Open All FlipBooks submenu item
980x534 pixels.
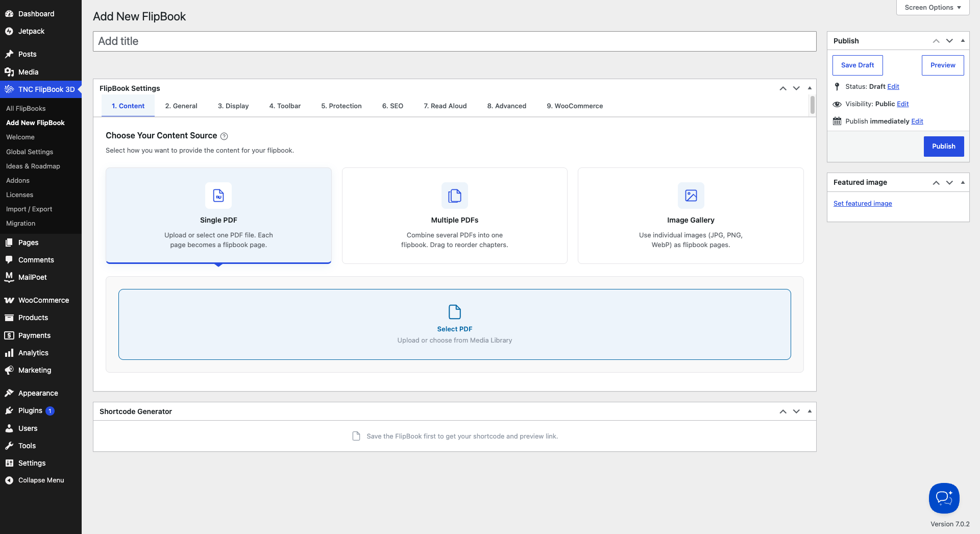(x=26, y=109)
